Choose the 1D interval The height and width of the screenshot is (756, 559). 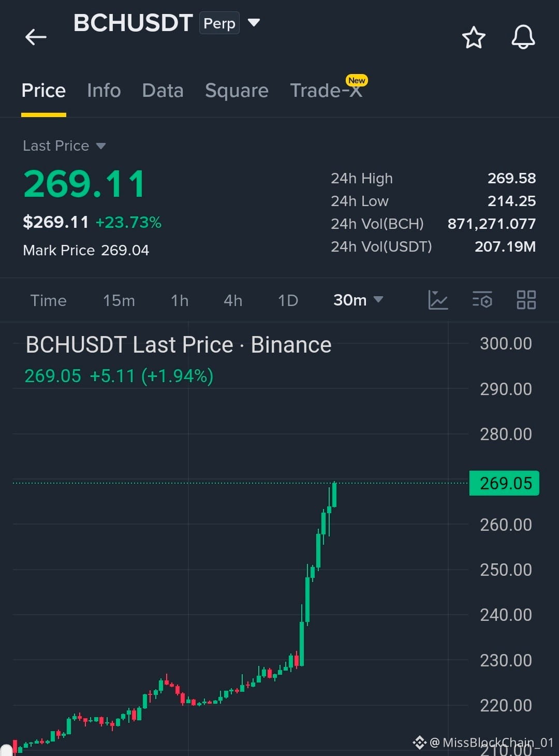click(x=288, y=300)
